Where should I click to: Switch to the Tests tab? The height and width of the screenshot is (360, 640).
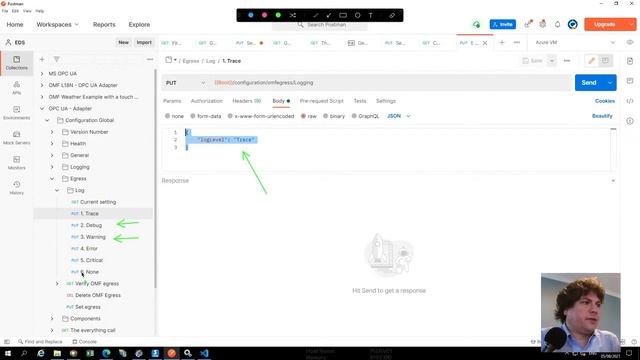pyautogui.click(x=360, y=101)
